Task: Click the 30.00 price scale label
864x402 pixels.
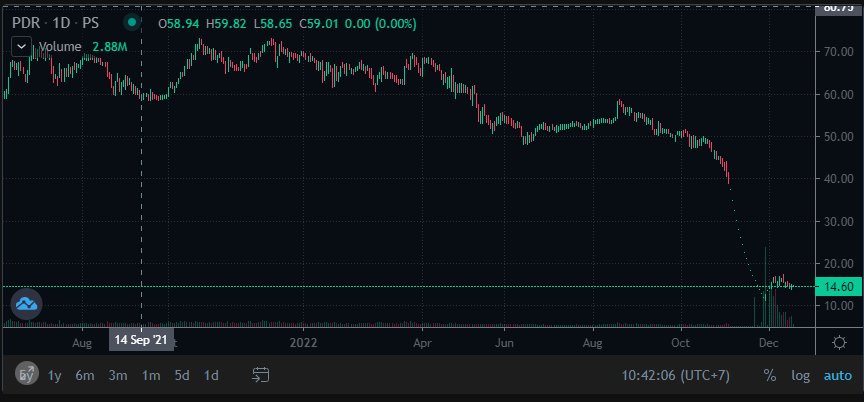Action: 839,221
